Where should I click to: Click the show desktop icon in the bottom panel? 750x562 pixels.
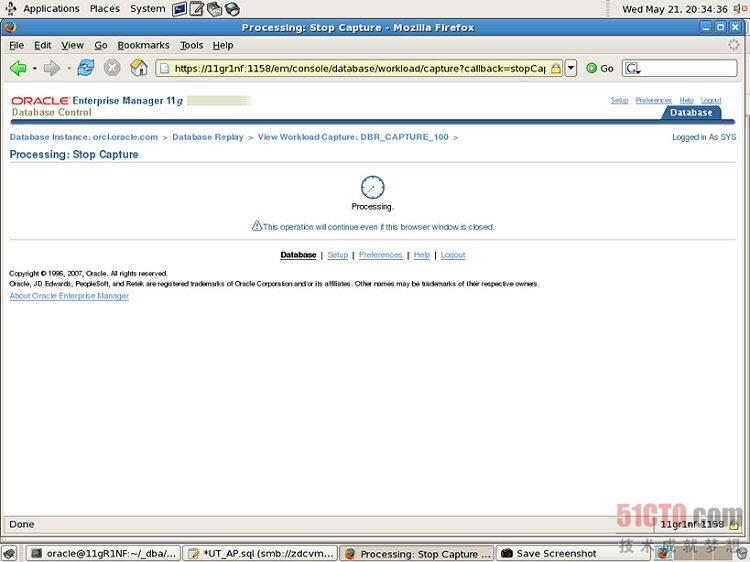click(9, 553)
